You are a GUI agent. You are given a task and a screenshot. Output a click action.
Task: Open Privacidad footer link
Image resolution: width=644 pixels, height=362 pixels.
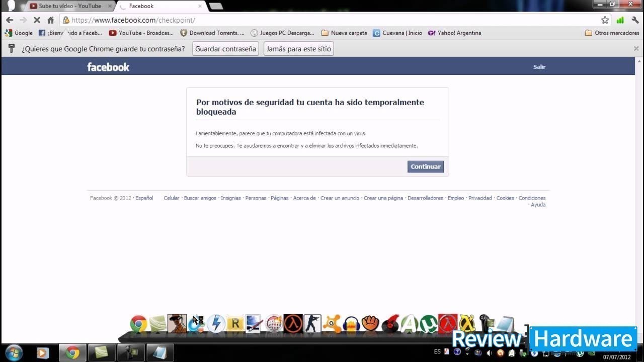click(x=480, y=198)
